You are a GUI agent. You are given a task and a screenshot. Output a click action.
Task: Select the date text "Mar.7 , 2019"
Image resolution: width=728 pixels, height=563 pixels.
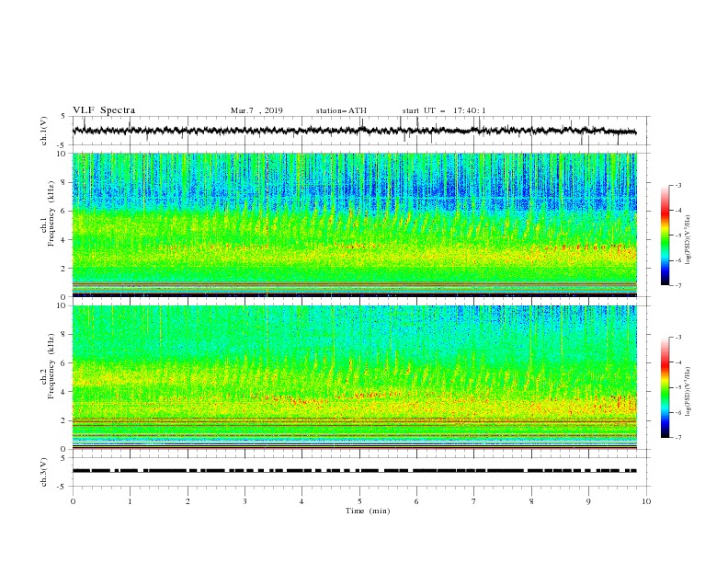[x=256, y=110]
